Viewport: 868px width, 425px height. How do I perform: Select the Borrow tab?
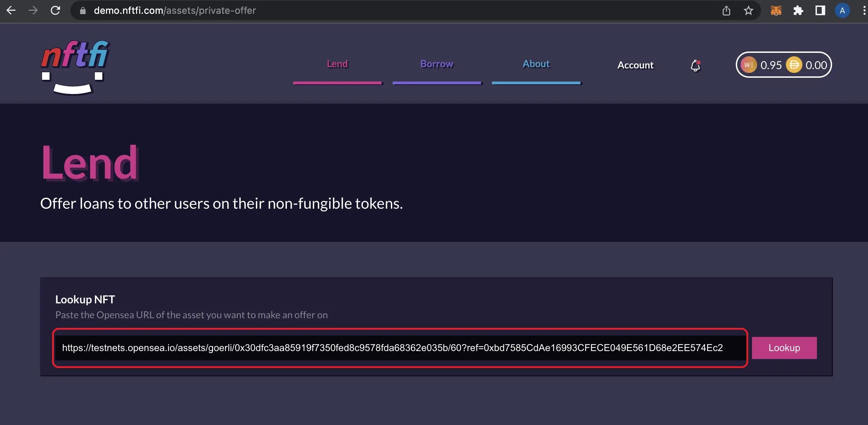pos(437,63)
